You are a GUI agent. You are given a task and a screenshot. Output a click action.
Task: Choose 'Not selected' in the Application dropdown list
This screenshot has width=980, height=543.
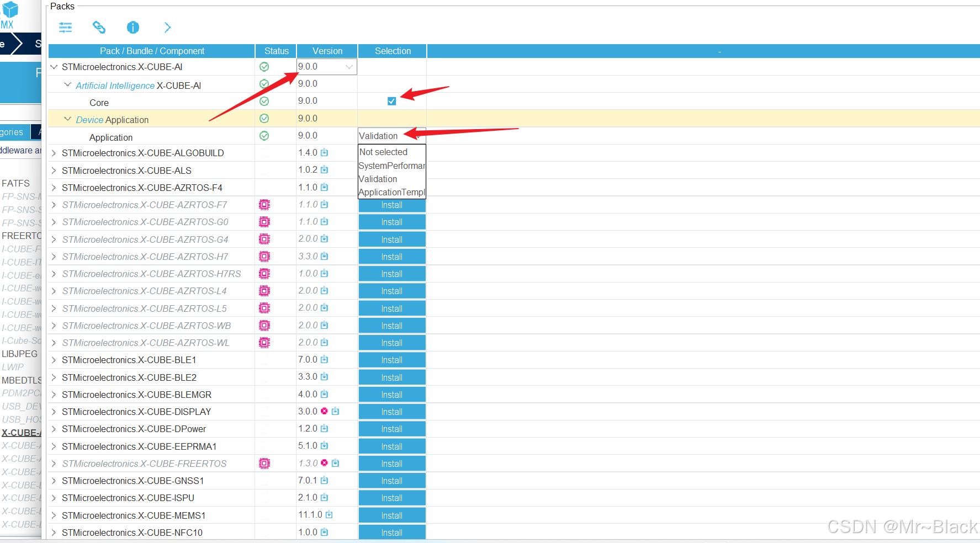point(392,152)
